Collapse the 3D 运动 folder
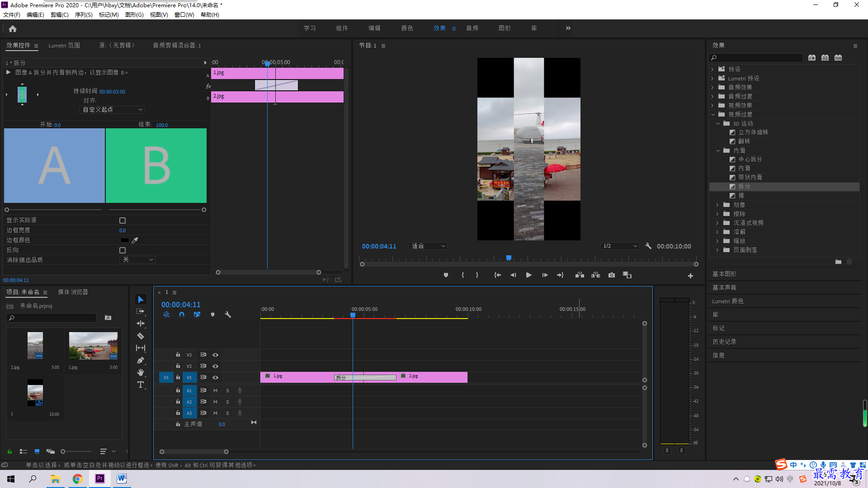The image size is (868, 488). tap(718, 123)
